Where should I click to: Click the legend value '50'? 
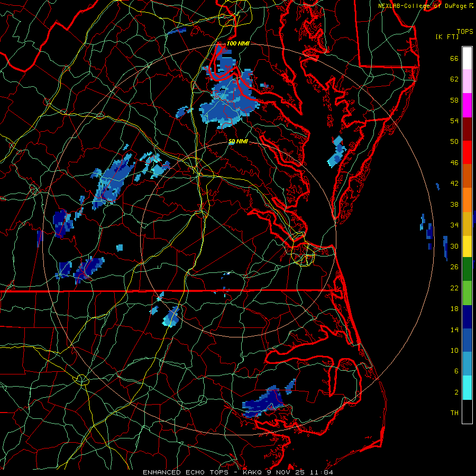coord(454,141)
